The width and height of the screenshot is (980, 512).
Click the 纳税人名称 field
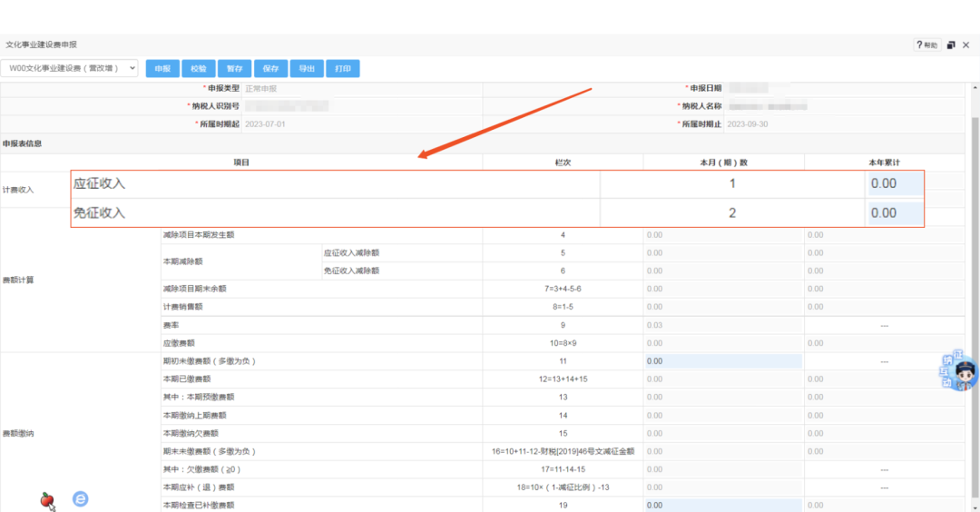844,106
